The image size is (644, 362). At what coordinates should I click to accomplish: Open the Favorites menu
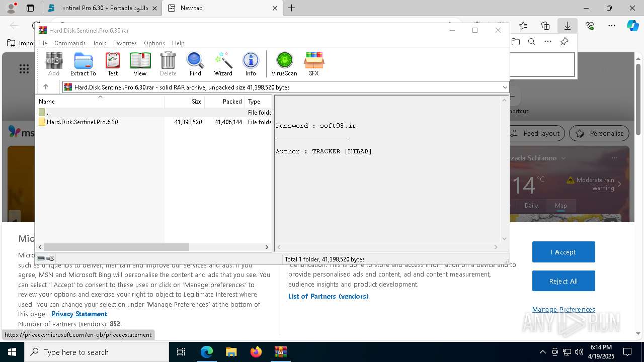click(x=125, y=43)
